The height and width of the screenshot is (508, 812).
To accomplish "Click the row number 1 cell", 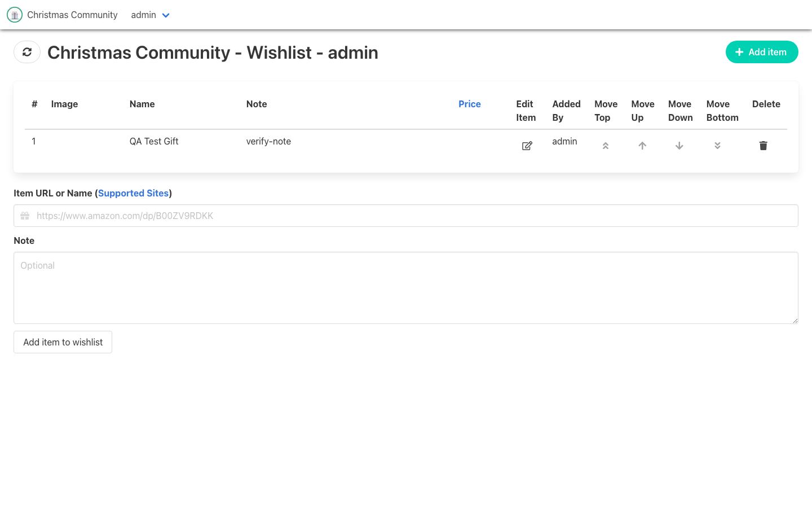I will (34, 141).
